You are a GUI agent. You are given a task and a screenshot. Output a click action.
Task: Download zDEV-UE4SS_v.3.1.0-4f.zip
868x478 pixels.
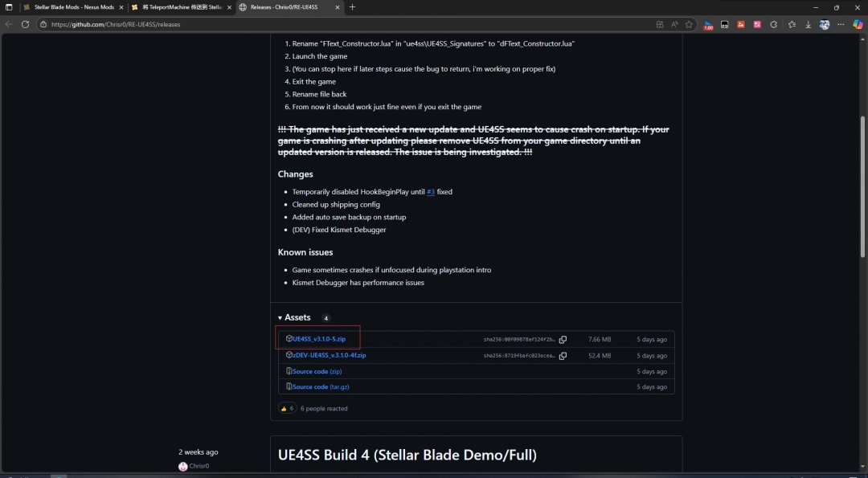pos(330,355)
